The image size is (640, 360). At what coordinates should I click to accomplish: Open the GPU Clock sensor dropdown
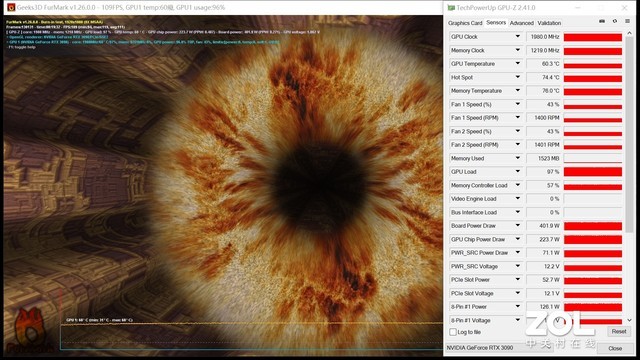(x=518, y=37)
